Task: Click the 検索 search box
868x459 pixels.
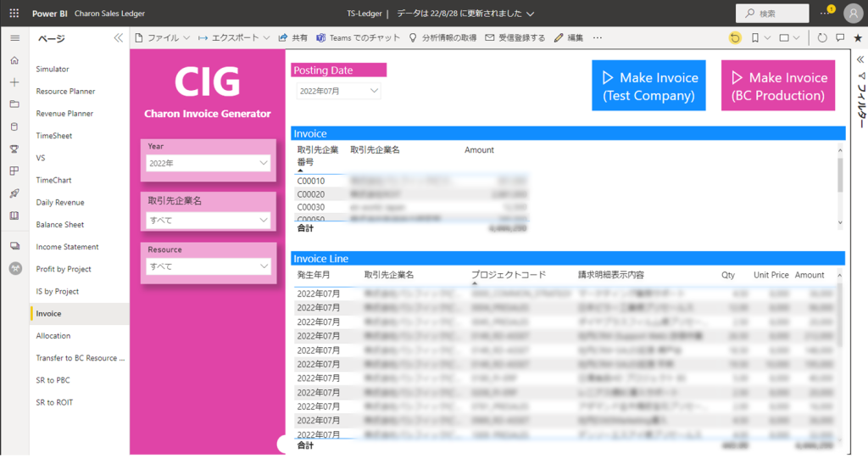Action: (x=772, y=14)
